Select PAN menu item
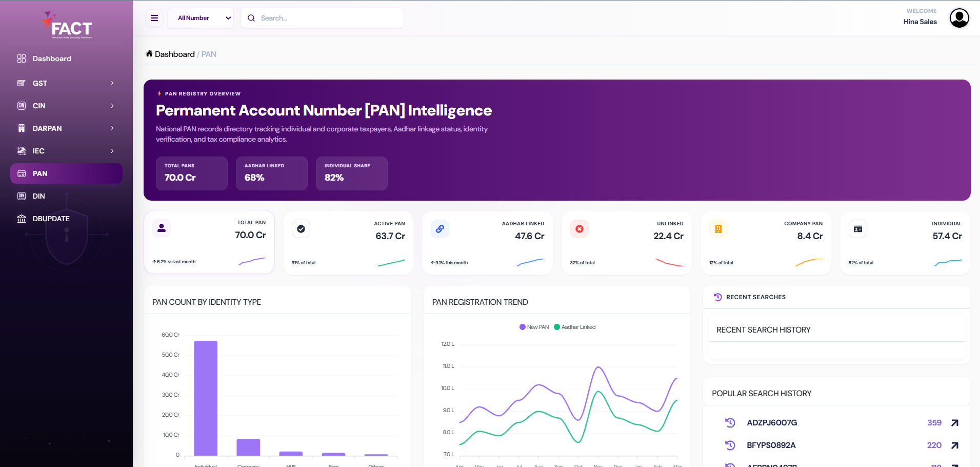Image resolution: width=980 pixels, height=467 pixels. tap(66, 173)
